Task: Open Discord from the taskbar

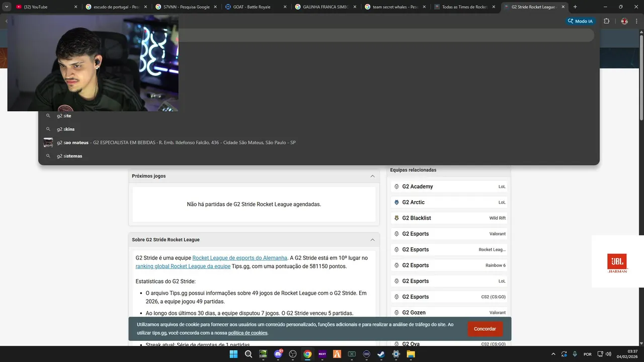Action: 278,354
